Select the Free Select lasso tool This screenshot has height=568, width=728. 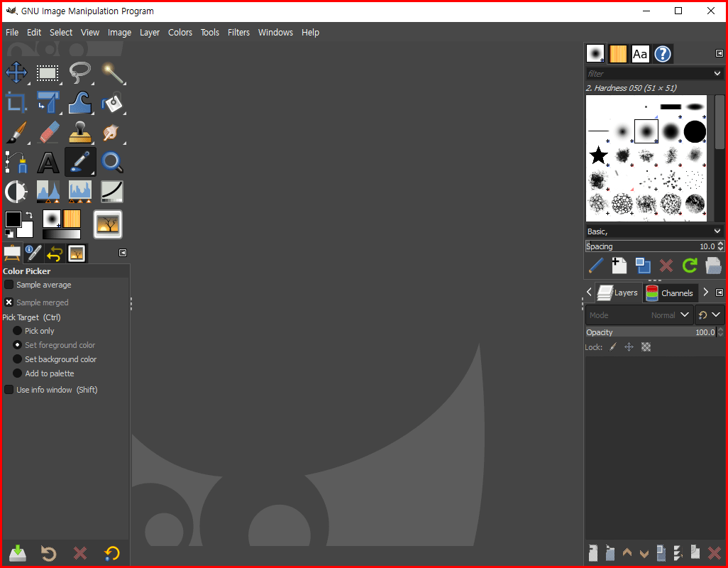(x=80, y=72)
